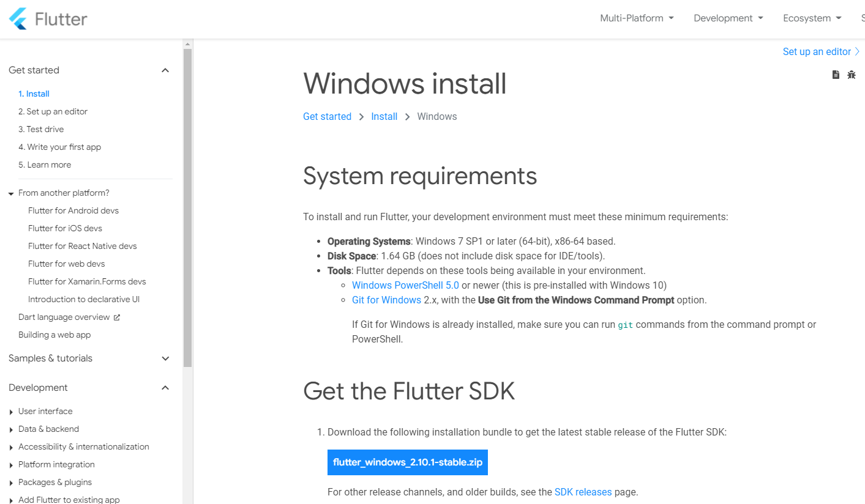This screenshot has width=865, height=504.
Task: Follow the Set up an editor next link
Action: pos(822,52)
